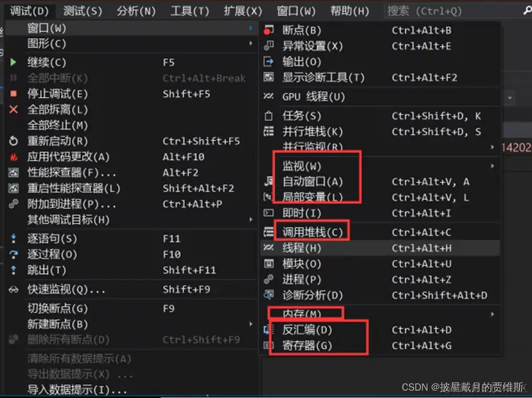
Task: Click the Threads icon beside 线程(H)
Action: click(269, 248)
